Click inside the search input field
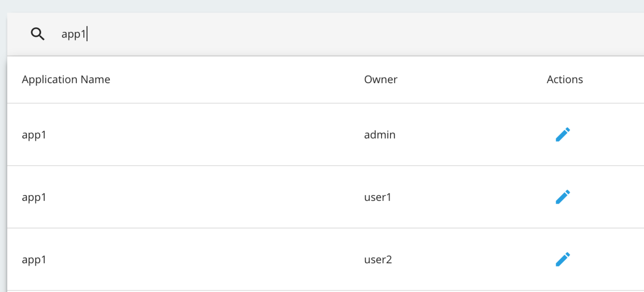 pyautogui.click(x=127, y=34)
